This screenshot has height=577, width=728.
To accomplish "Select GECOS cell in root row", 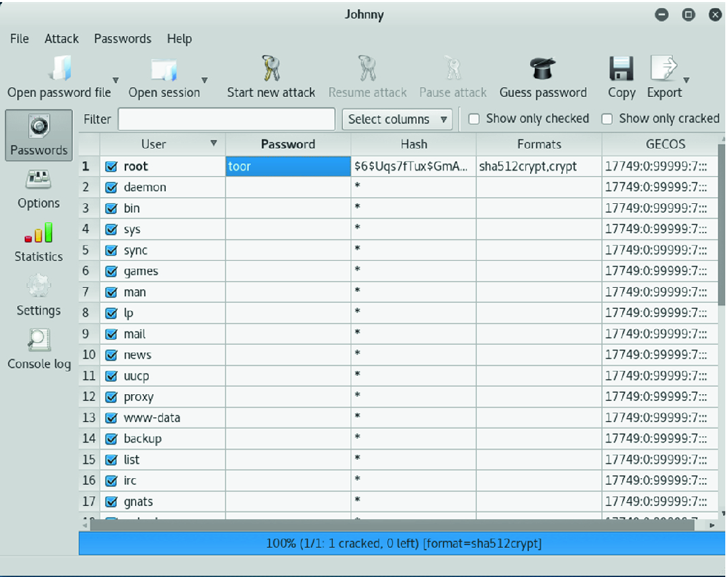I will tap(660, 166).
